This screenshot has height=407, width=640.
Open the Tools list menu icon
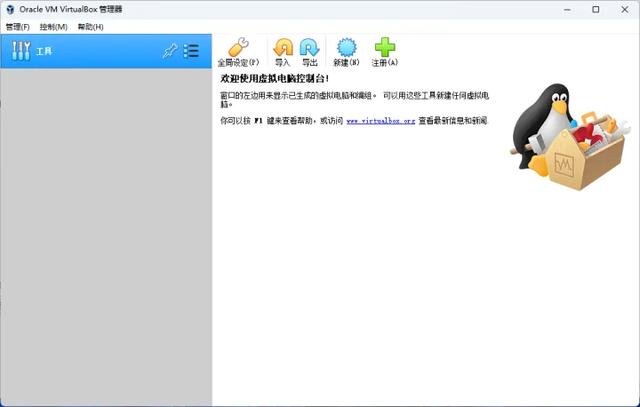point(191,51)
